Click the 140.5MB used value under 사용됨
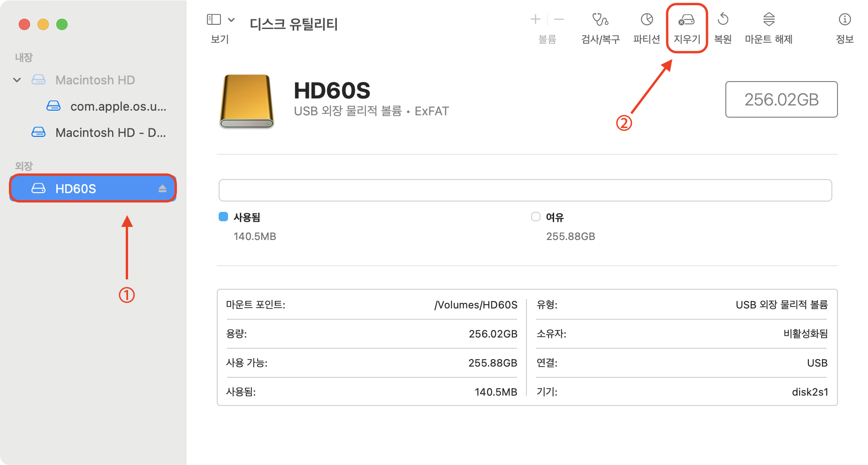Screen dimensions: 868x465 click(x=255, y=236)
